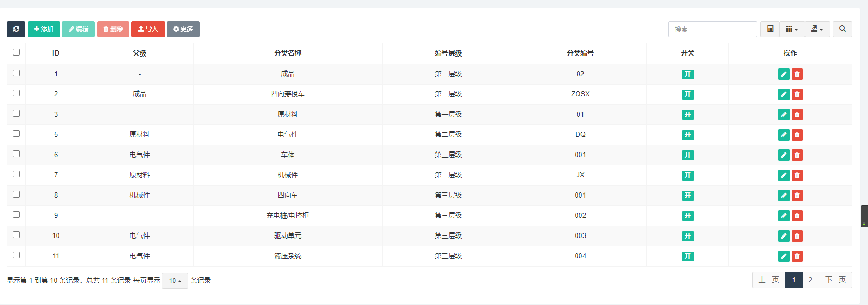Click the ID column header
This screenshot has height=305, width=868.
[x=56, y=53]
